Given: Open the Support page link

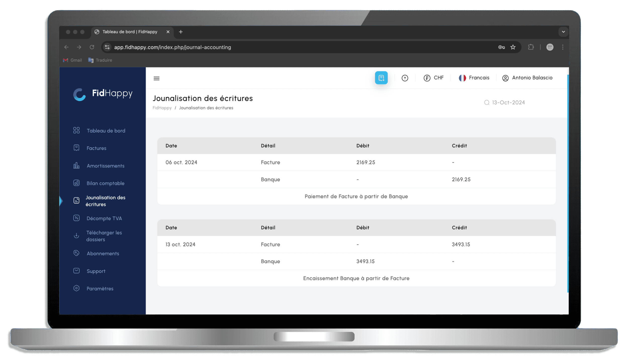Looking at the screenshot, I should pos(96,271).
